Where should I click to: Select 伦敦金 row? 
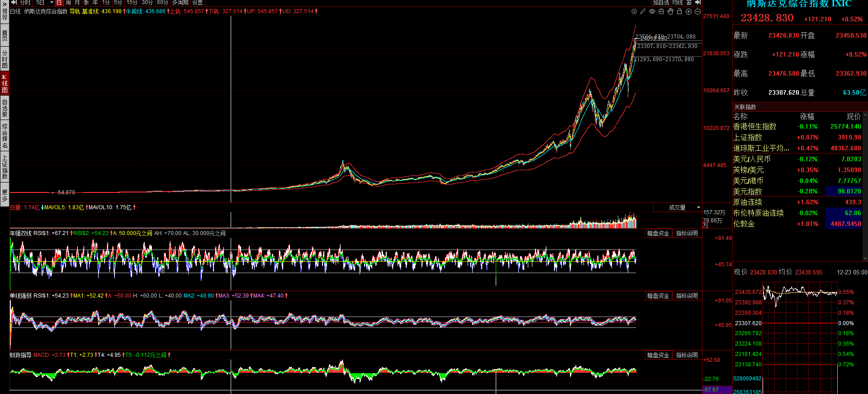click(797, 224)
